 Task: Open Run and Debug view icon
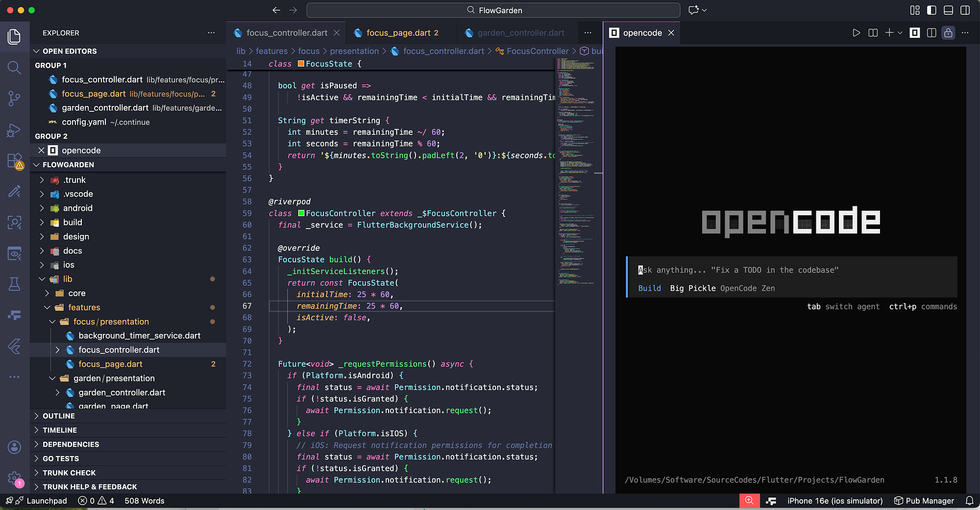(x=14, y=130)
